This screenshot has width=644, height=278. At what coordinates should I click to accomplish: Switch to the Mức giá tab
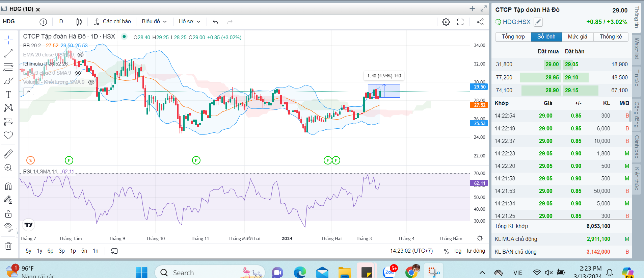click(x=578, y=37)
